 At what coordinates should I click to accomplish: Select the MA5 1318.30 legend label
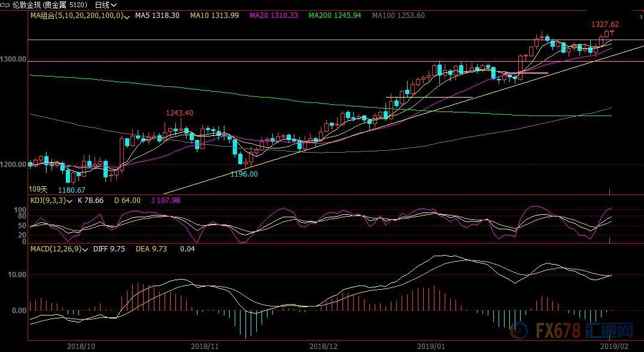click(157, 15)
